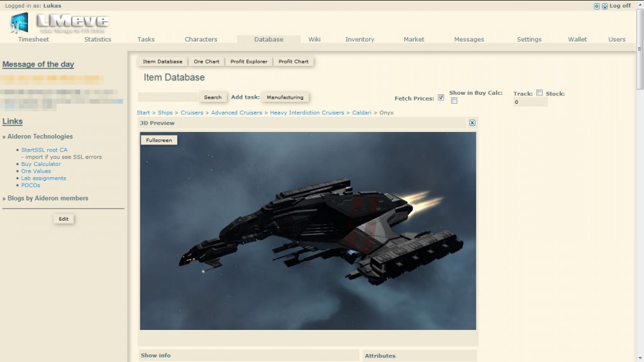Open the Settings tab
The height and width of the screenshot is (362, 644).
pyautogui.click(x=529, y=40)
